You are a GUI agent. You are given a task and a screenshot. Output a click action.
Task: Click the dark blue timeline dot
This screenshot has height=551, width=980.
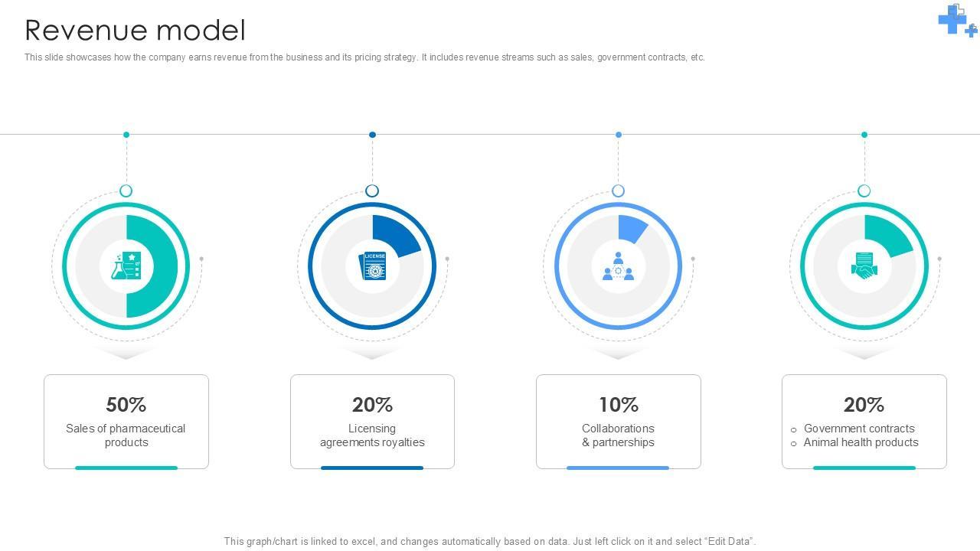pyautogui.click(x=373, y=135)
